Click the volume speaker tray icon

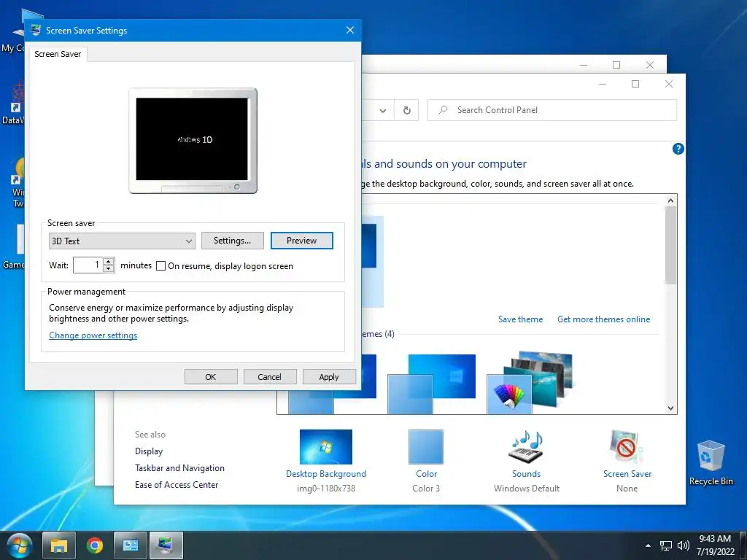[683, 545]
